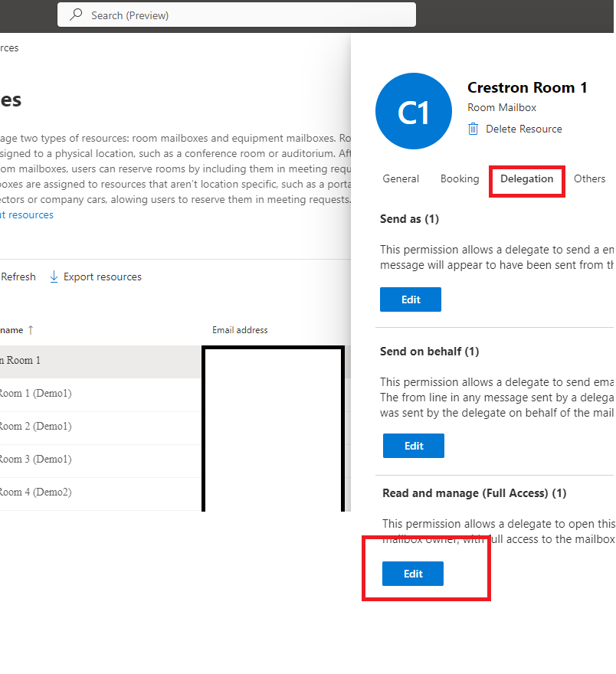Edit the Send on behalf delegates
Viewport: 616px width, 674px height.
click(x=414, y=446)
